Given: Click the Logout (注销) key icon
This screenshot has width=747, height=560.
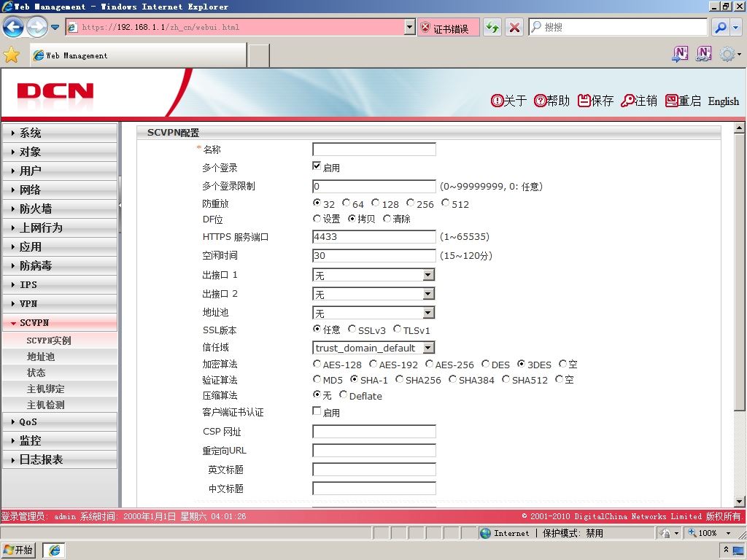Looking at the screenshot, I should coord(627,101).
